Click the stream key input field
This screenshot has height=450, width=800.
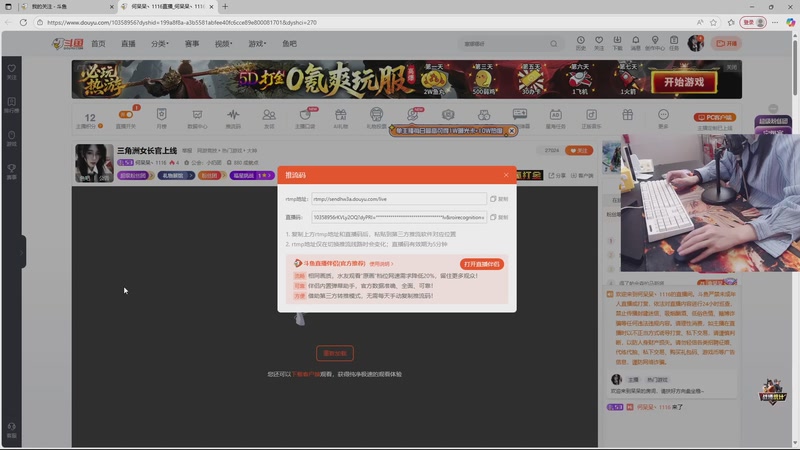pyautogui.click(x=398, y=217)
